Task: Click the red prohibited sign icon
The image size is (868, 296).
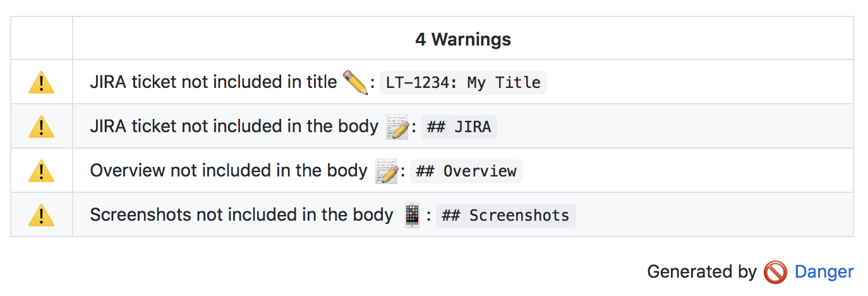Action: point(775,273)
